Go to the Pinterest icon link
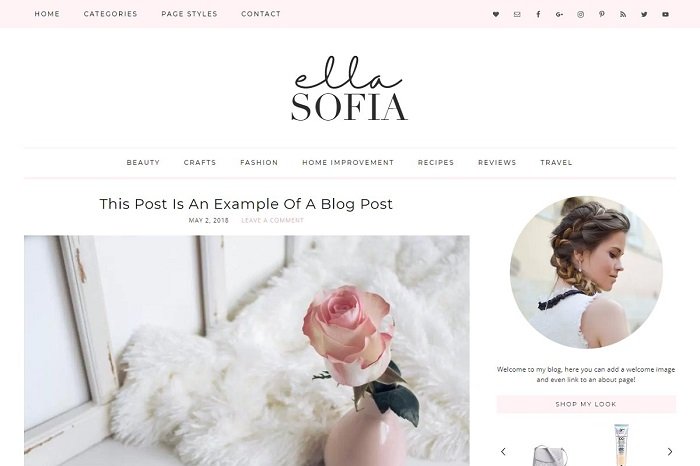The image size is (700, 466). coord(602,14)
